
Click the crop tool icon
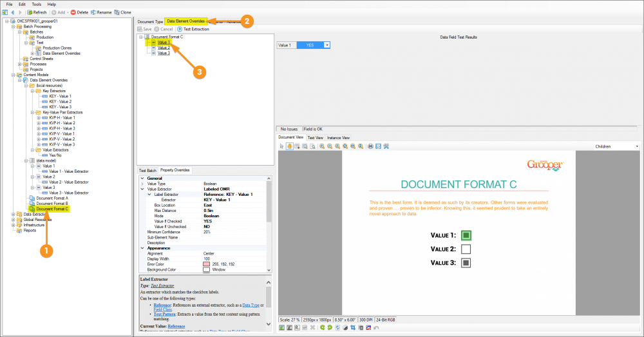tap(353, 327)
